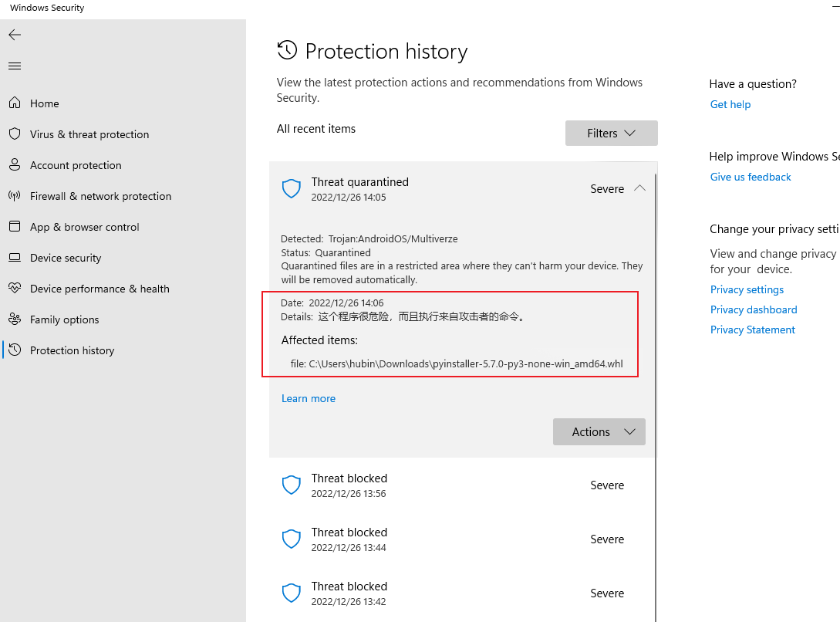Click the Family options people icon
840x622 pixels.
tap(15, 319)
